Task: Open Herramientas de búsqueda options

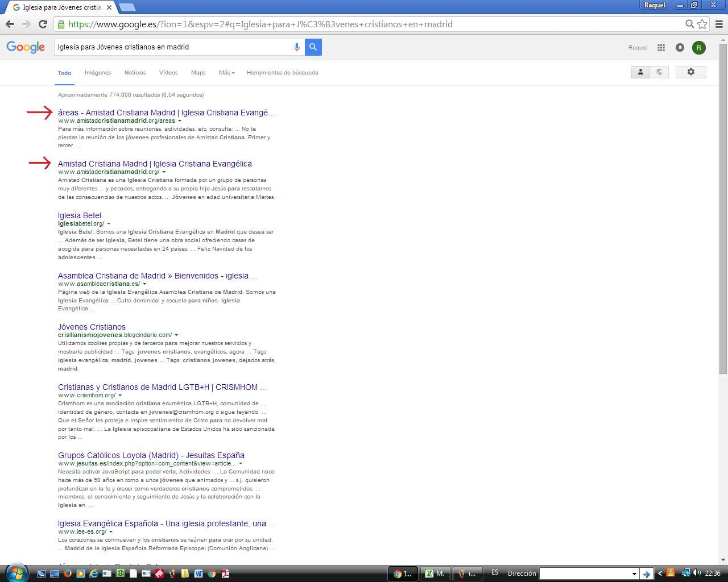Action: coord(282,73)
